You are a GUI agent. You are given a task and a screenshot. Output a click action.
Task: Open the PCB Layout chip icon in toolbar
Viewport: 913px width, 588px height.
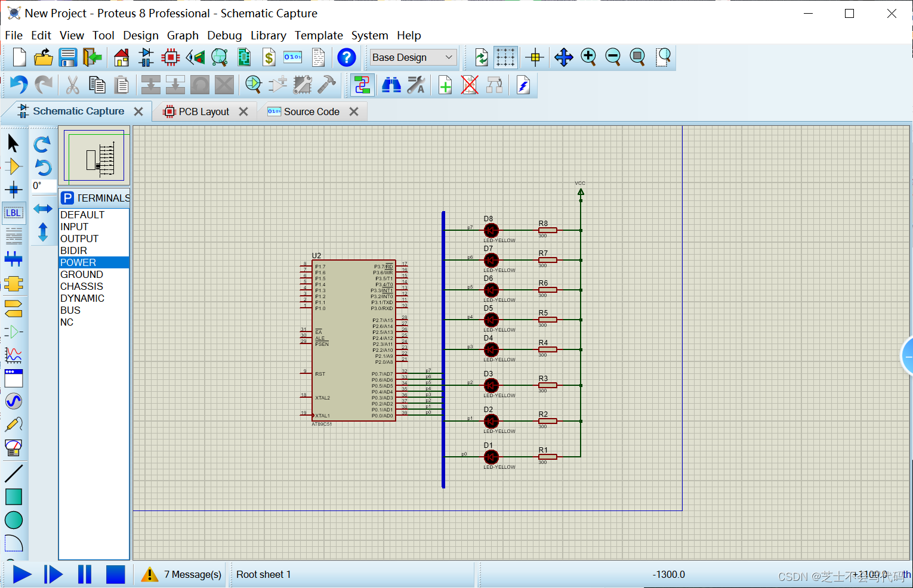point(171,57)
